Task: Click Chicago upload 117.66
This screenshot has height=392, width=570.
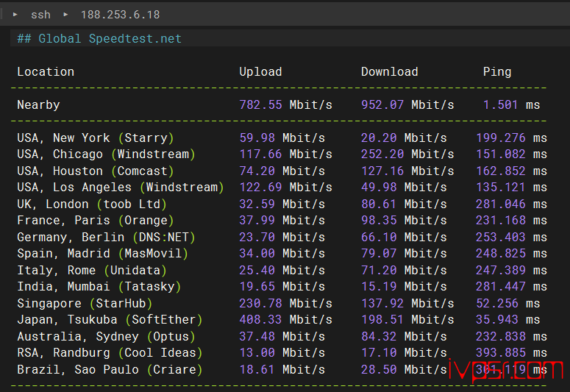Action: click(x=260, y=154)
